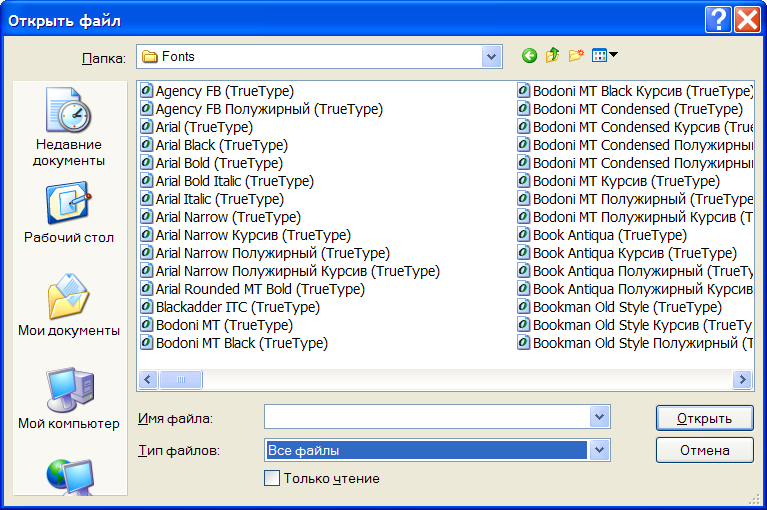Viewport: 767px width, 510px height.
Task: Enable the Только чтение checkbox
Action: [x=272, y=478]
